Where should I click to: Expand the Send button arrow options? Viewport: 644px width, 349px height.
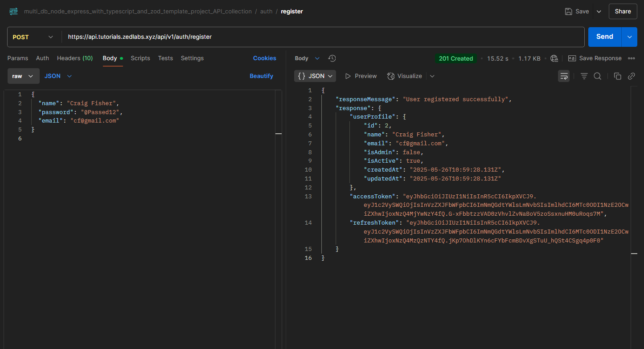(629, 37)
